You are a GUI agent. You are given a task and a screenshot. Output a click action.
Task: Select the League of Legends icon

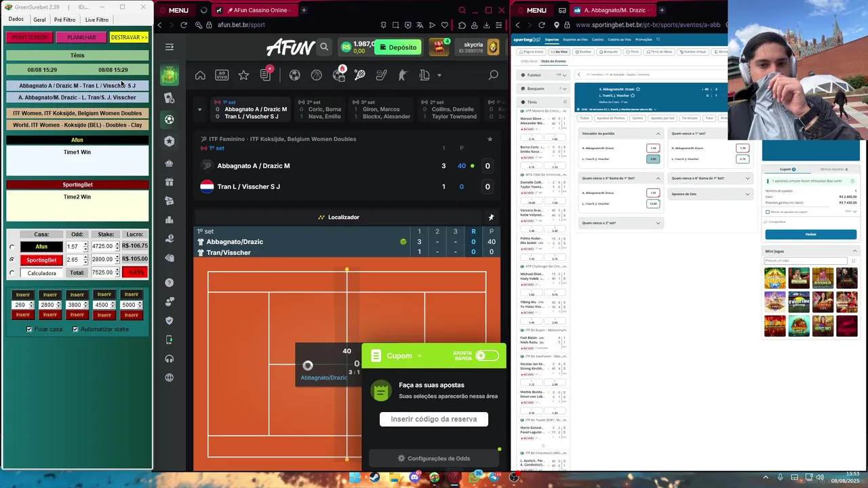(x=425, y=75)
